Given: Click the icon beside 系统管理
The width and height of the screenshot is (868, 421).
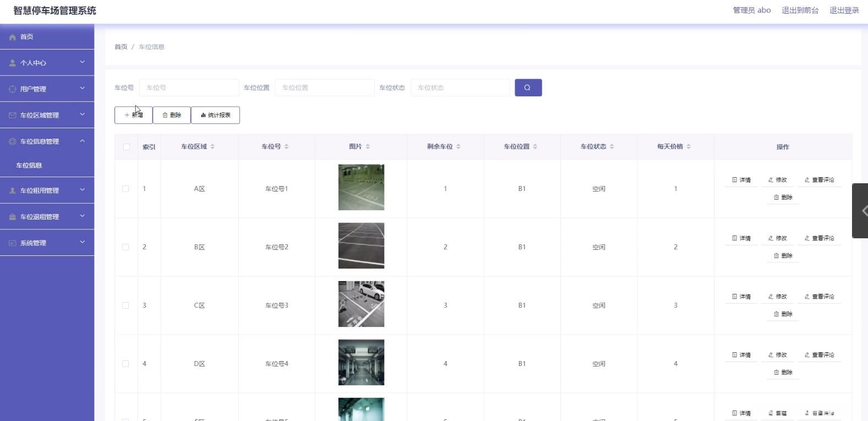Looking at the screenshot, I should [13, 243].
